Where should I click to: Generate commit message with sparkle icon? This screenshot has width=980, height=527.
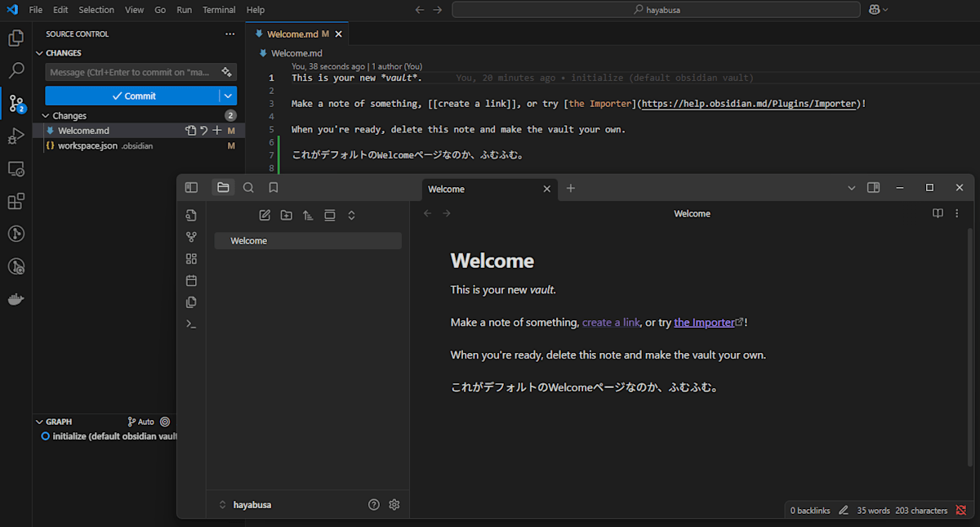226,72
